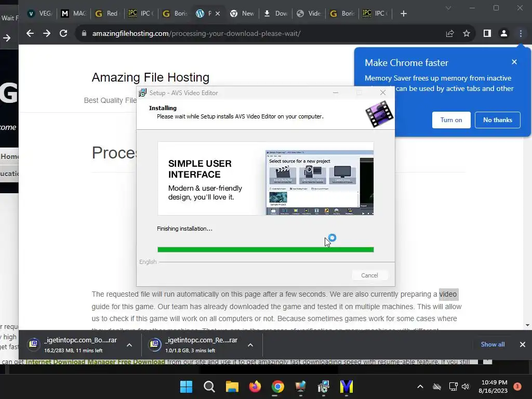Dismiss the Make Chrome faster popup

514,62
